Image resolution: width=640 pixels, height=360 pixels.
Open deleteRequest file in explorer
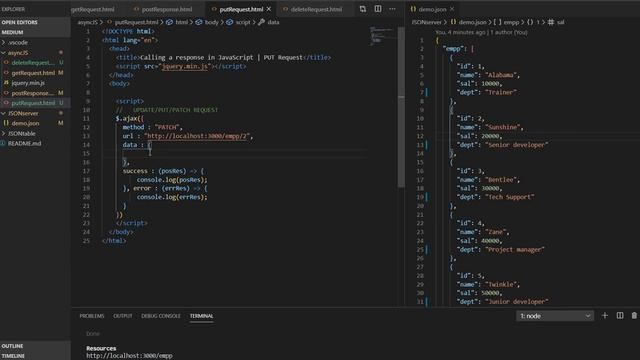click(33, 62)
